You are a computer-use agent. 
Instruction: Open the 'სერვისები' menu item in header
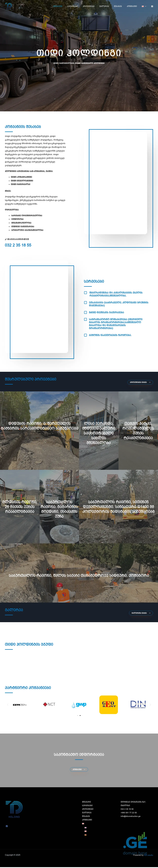pos(72,6)
